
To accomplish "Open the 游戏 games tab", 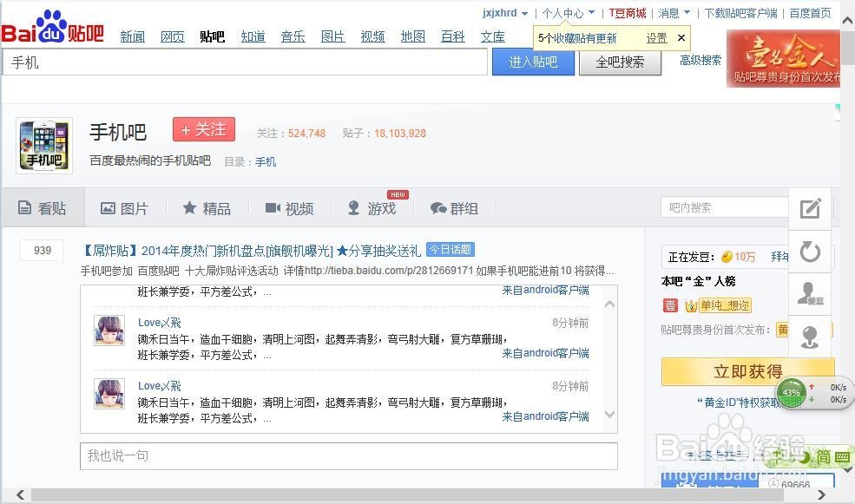I will pos(372,208).
